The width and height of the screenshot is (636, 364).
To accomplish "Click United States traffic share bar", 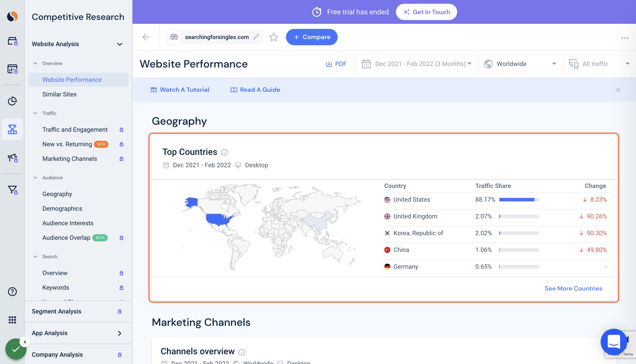I will [x=519, y=200].
